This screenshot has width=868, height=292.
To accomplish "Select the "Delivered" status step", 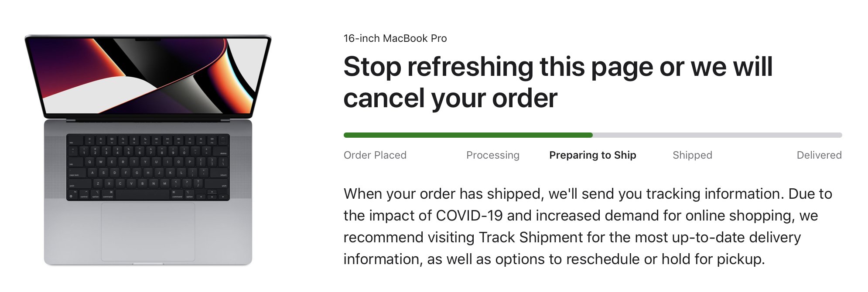I will tap(819, 155).
